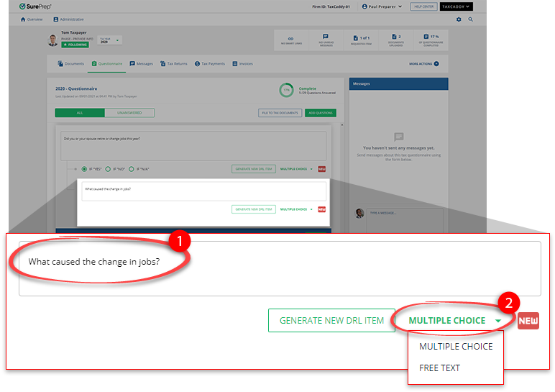Screen dimensions: 555x392
Task: Click the Add Questions button
Action: click(x=321, y=113)
